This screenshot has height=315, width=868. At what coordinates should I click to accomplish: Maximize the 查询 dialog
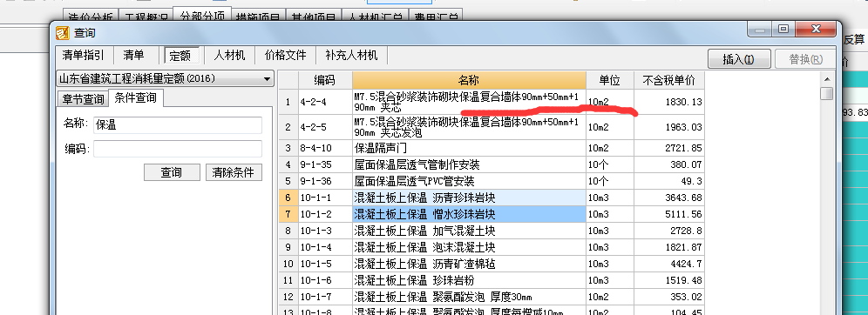tap(783, 30)
